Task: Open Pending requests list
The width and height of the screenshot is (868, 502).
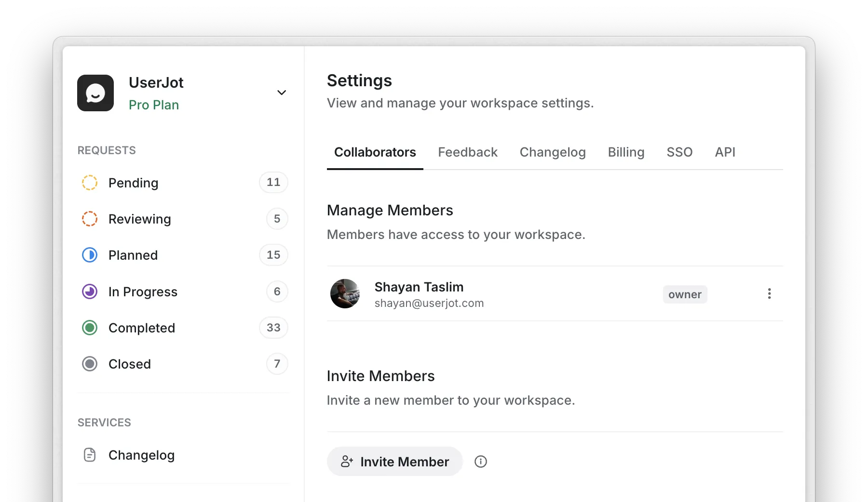Action: [x=183, y=183]
